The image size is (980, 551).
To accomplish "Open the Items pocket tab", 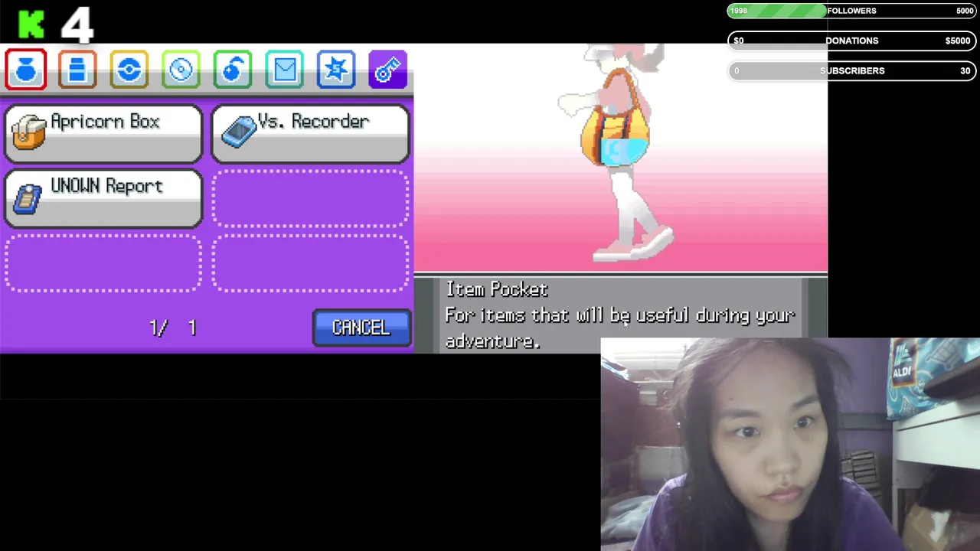I will click(26, 70).
